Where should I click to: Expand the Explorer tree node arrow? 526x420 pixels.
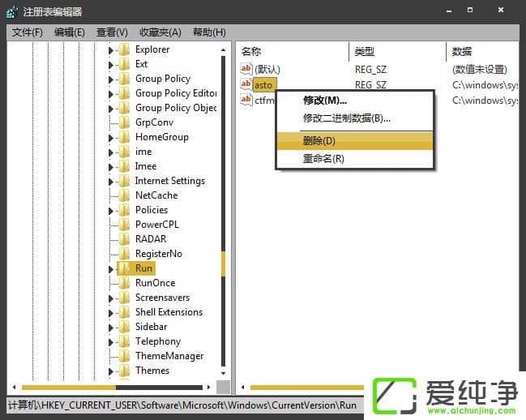click(112, 50)
